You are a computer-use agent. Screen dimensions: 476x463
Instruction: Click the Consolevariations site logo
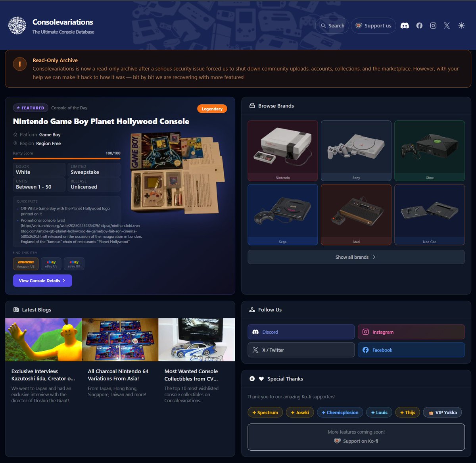click(x=17, y=25)
